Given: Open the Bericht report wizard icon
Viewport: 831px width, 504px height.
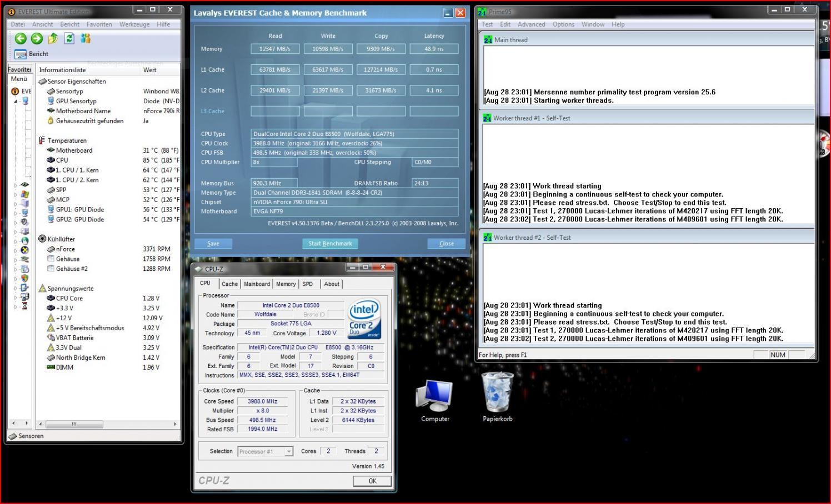Looking at the screenshot, I should [21, 54].
